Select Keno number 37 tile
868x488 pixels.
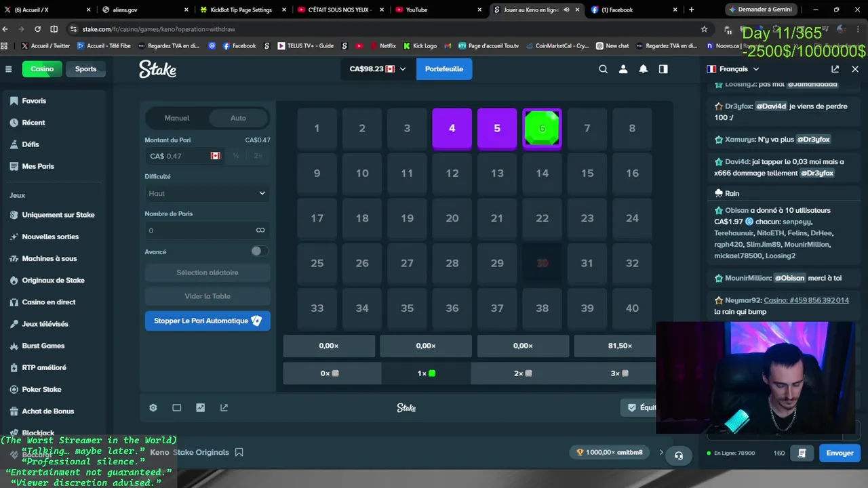pyautogui.click(x=497, y=308)
